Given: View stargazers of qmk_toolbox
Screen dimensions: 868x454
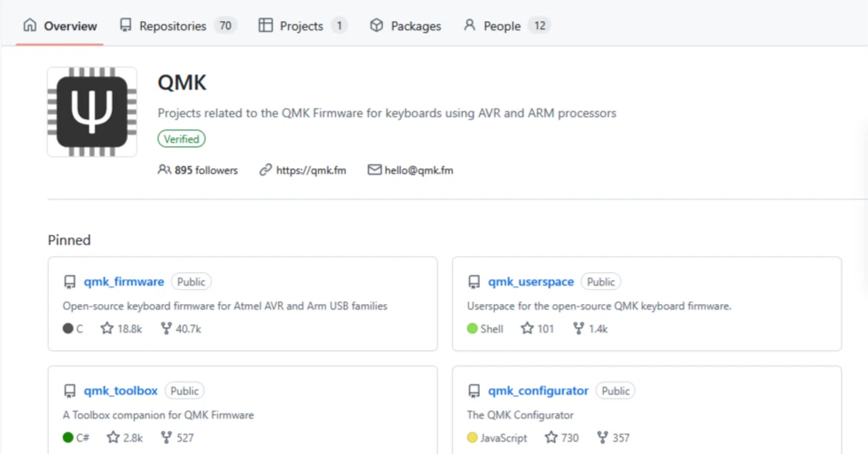Looking at the screenshot, I should 125,438.
